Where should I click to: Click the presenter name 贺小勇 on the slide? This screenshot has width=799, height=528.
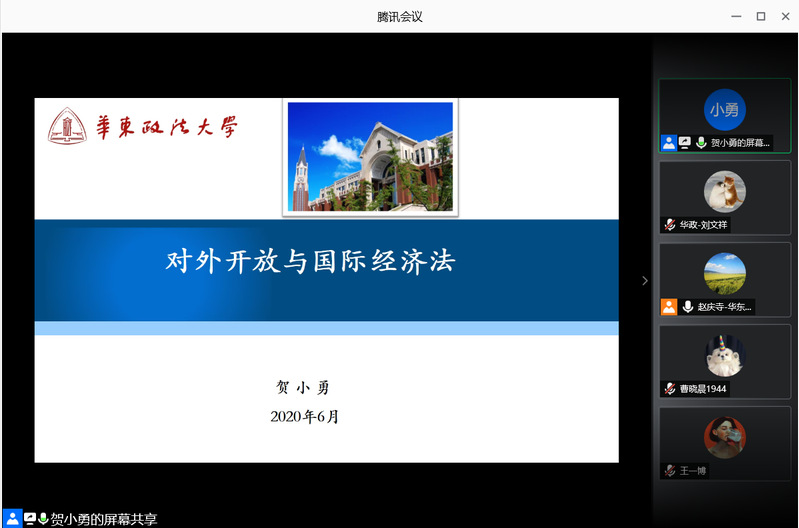pyautogui.click(x=303, y=387)
